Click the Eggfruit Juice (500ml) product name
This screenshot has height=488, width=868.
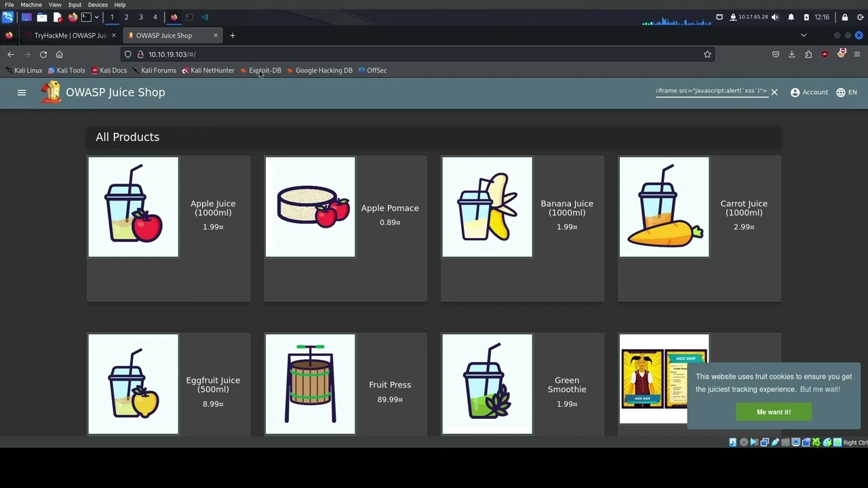point(213,385)
